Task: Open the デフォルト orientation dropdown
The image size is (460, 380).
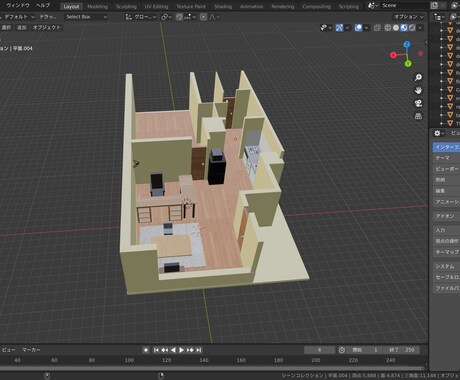Action: (19, 17)
